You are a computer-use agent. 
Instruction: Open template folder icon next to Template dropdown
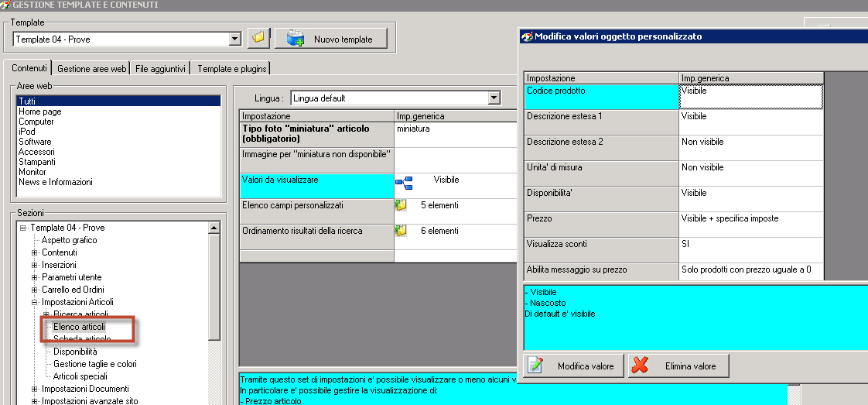258,39
